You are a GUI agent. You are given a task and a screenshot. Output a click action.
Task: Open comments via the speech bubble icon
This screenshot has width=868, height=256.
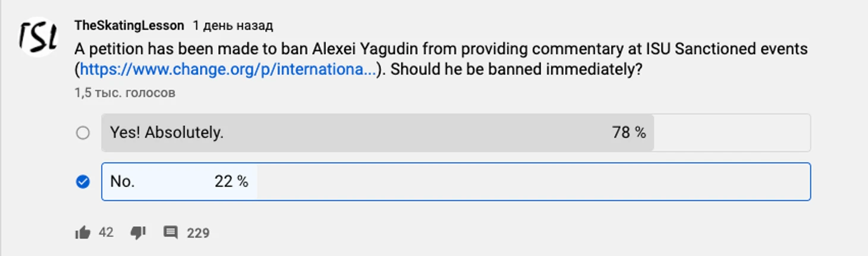(171, 232)
